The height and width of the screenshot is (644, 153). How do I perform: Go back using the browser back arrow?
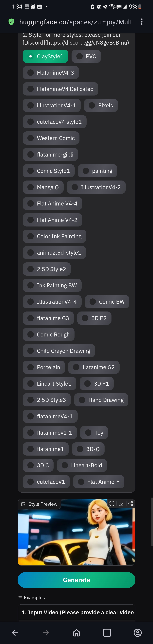pyautogui.click(x=15, y=633)
